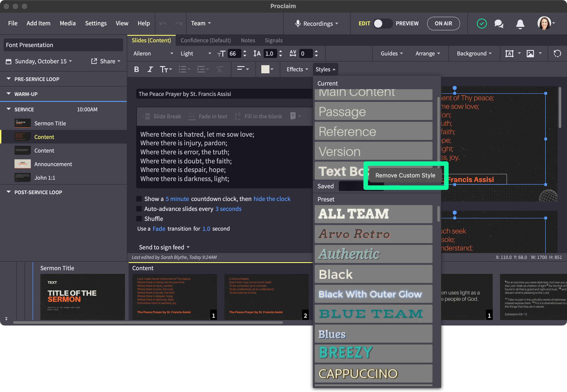Viewport: 567px width, 392px height.
Task: Open the Media menu
Action: click(67, 23)
